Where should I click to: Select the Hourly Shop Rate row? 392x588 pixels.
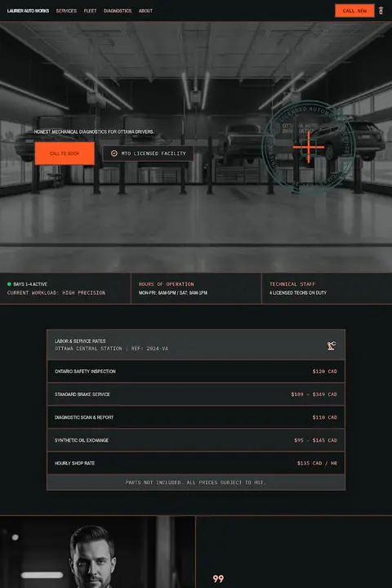[x=196, y=463]
